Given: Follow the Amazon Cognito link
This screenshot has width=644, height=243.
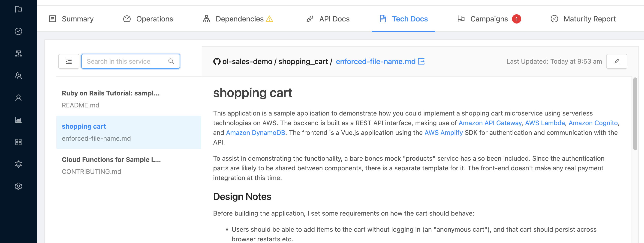Looking at the screenshot, I should 593,123.
